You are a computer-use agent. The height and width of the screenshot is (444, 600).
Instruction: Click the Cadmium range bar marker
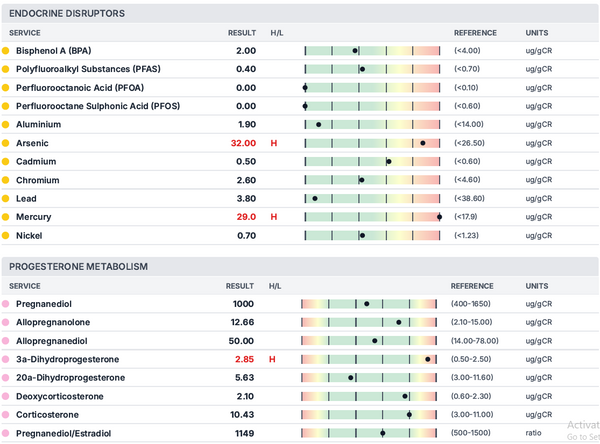click(x=389, y=161)
